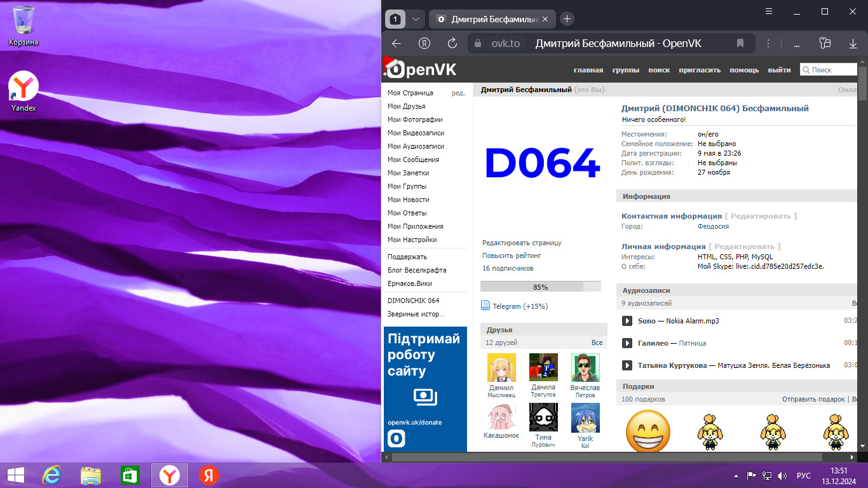Open the РУС keyboard language switcher
This screenshot has width=868, height=488.
coord(803,475)
